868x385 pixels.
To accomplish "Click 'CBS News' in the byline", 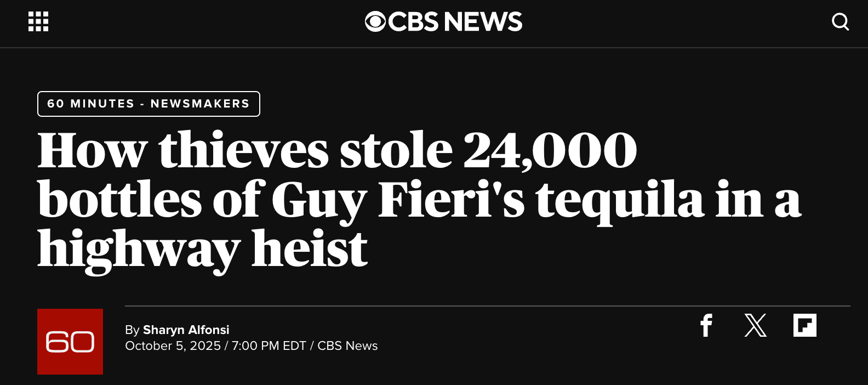I will [x=347, y=346].
